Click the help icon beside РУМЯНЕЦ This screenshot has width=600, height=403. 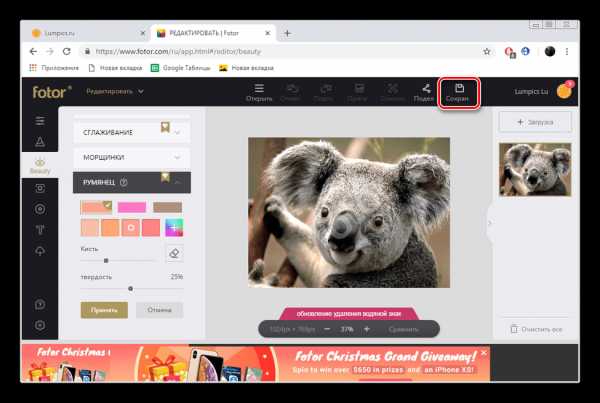[124, 183]
